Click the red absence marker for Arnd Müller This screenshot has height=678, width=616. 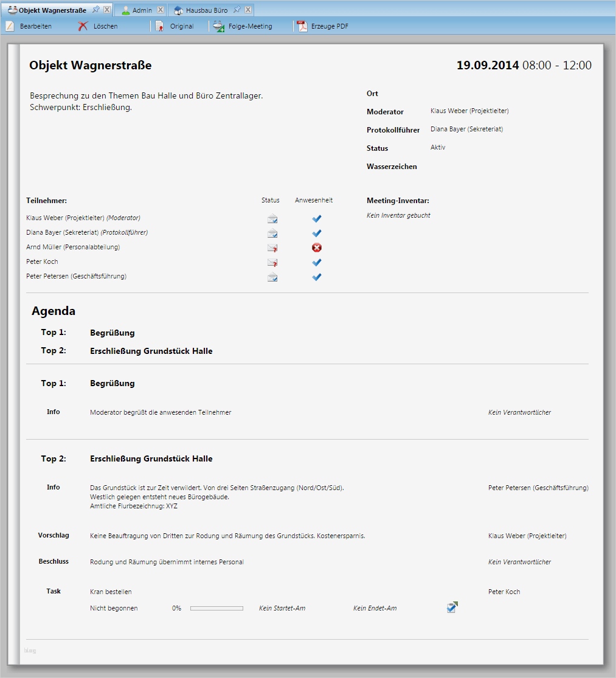(316, 247)
